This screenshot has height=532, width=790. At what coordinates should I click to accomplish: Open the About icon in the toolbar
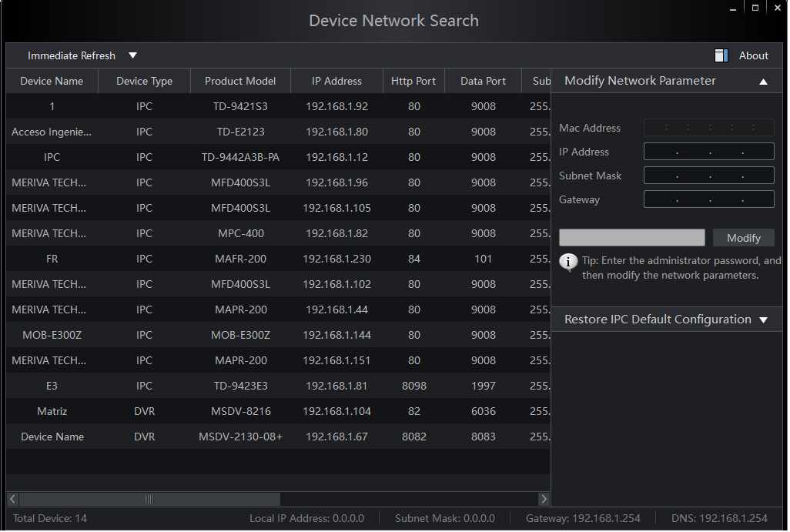[721, 55]
